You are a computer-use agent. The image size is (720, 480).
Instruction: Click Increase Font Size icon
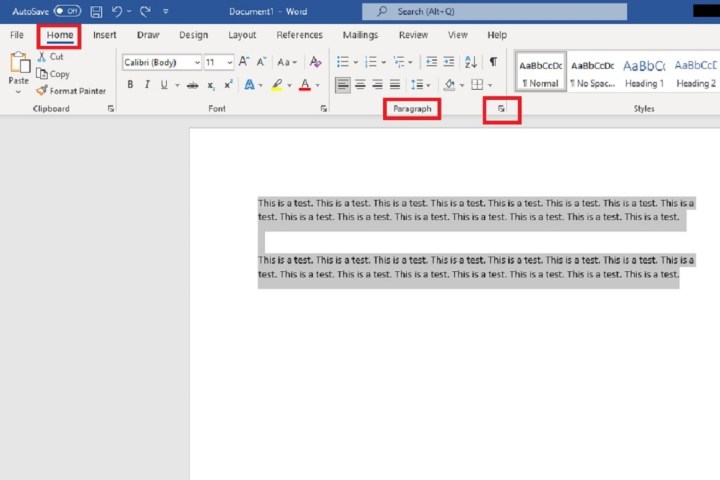[x=244, y=62]
